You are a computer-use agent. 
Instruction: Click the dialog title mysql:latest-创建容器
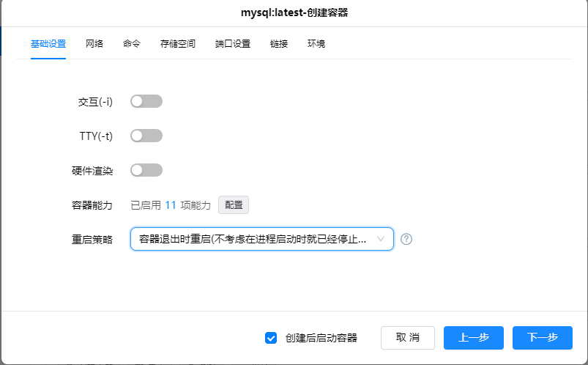coord(294,12)
